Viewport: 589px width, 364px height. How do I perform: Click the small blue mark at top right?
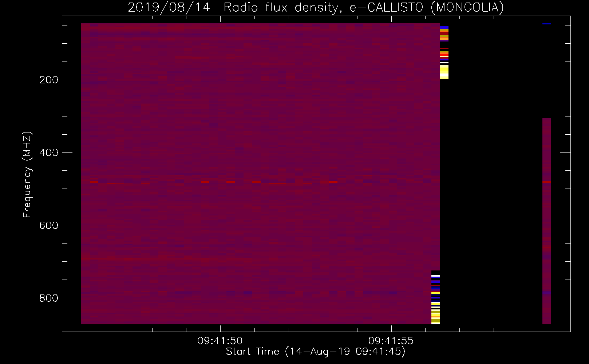[546, 24]
